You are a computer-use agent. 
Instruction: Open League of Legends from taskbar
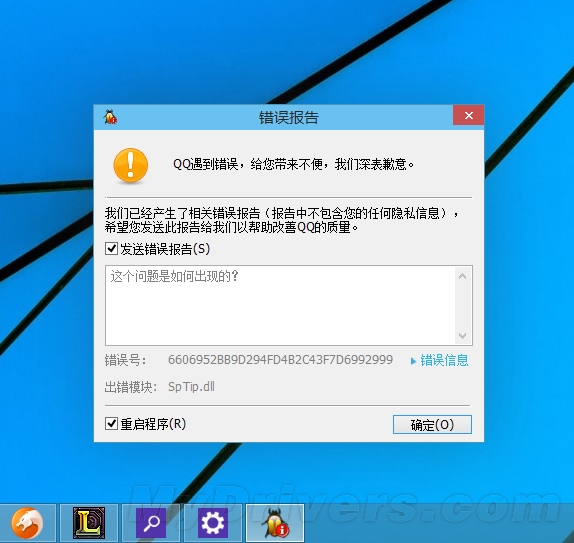click(x=89, y=523)
